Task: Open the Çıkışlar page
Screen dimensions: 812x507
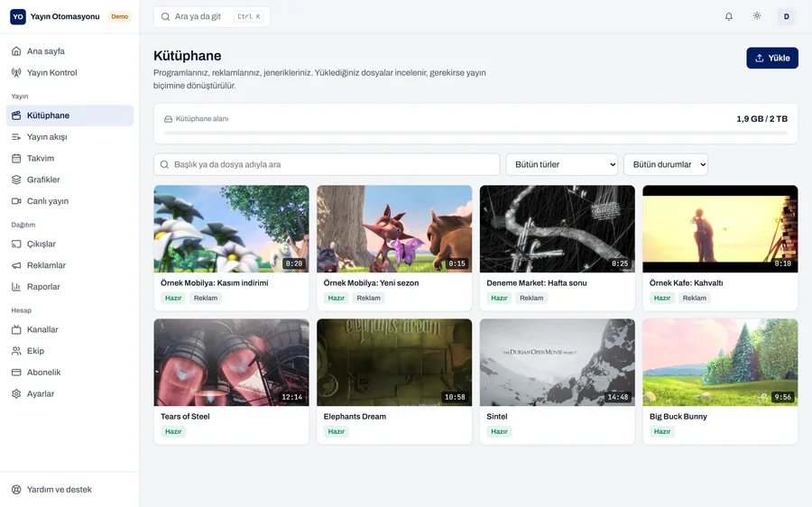Action: (69, 244)
